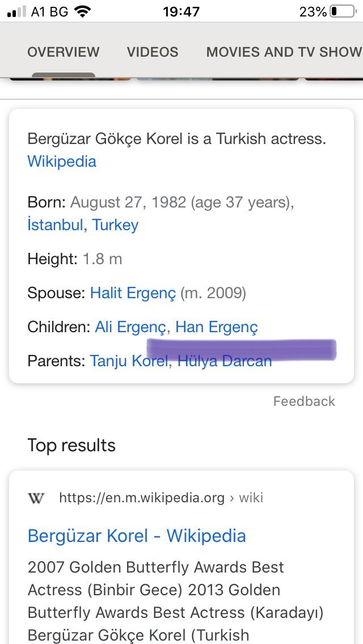Open Hülya Darcan parent link
This screenshot has width=363, height=644.
pos(225,361)
